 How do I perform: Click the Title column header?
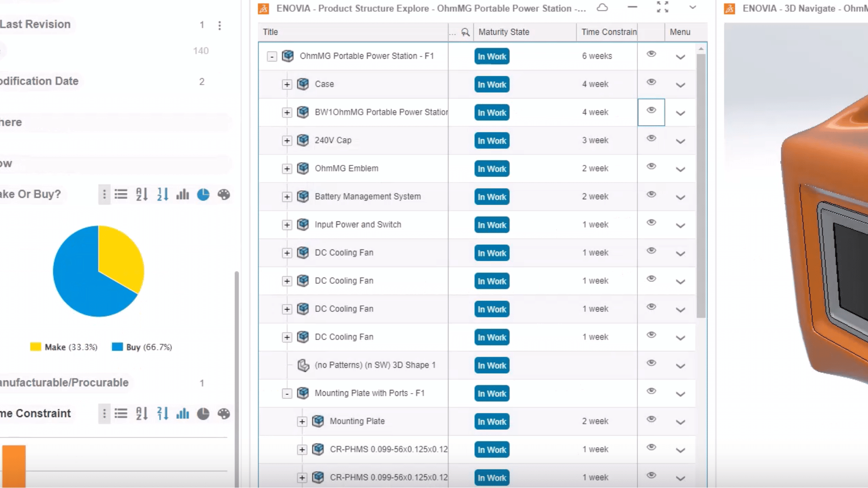click(353, 32)
